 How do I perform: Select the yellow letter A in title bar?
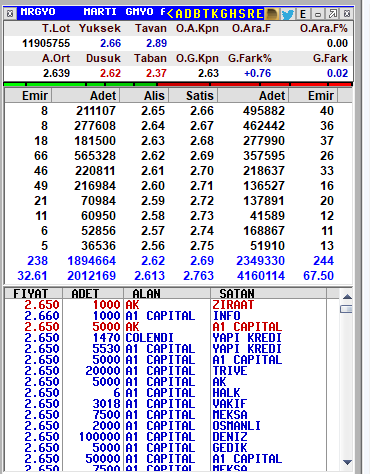(179, 14)
